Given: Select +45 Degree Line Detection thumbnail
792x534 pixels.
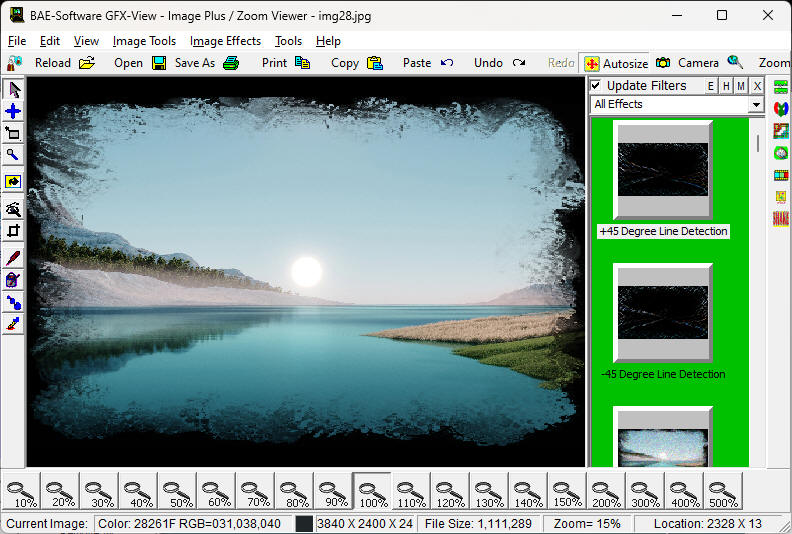Looking at the screenshot, I should click(663, 170).
